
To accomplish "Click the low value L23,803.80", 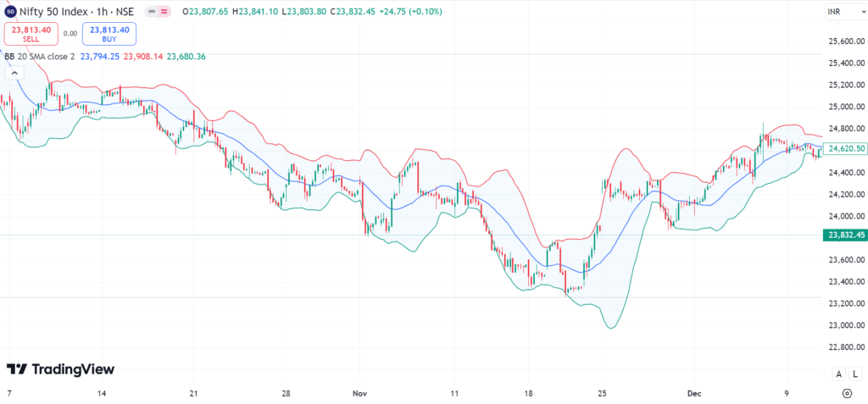I will (x=304, y=11).
